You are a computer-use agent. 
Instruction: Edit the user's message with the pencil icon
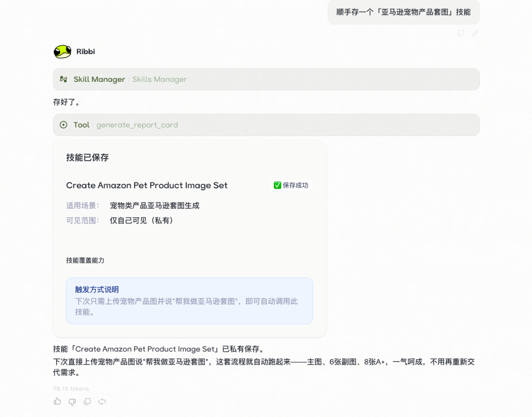475,33
